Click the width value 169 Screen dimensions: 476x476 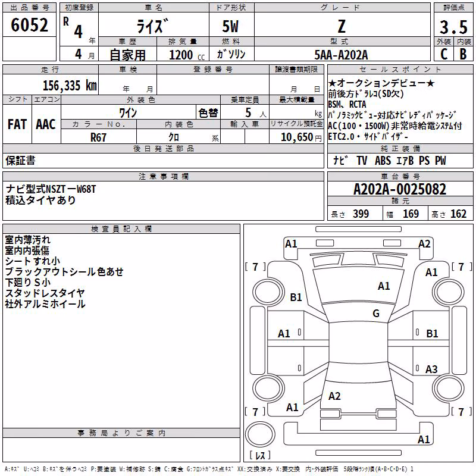(x=411, y=214)
